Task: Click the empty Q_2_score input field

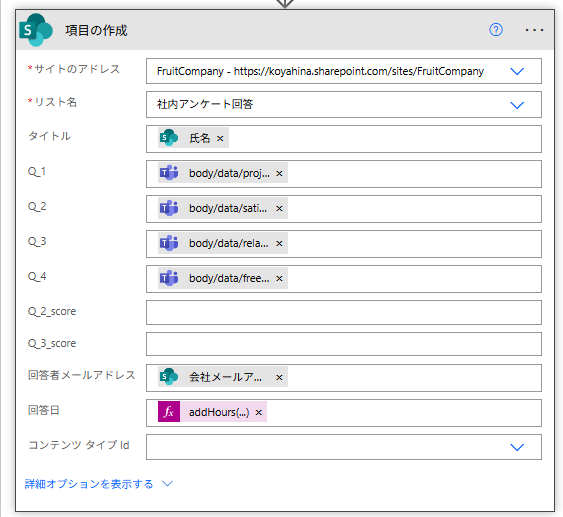Action: coord(344,313)
